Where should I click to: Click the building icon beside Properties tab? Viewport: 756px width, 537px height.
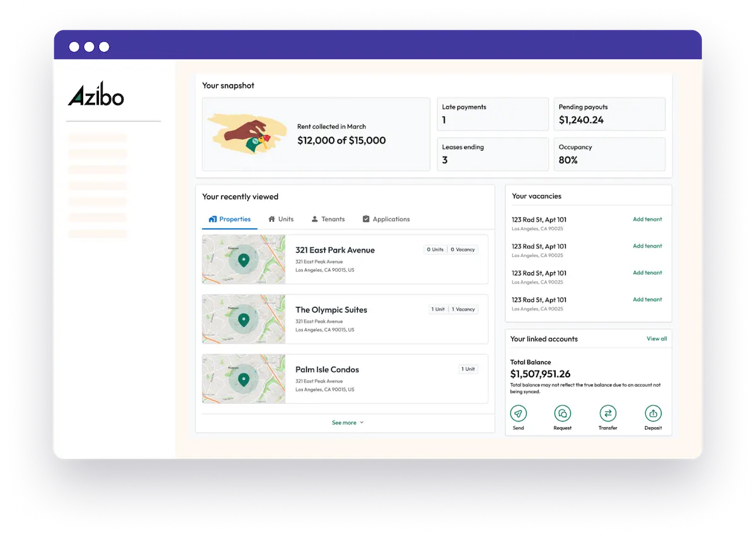point(213,219)
